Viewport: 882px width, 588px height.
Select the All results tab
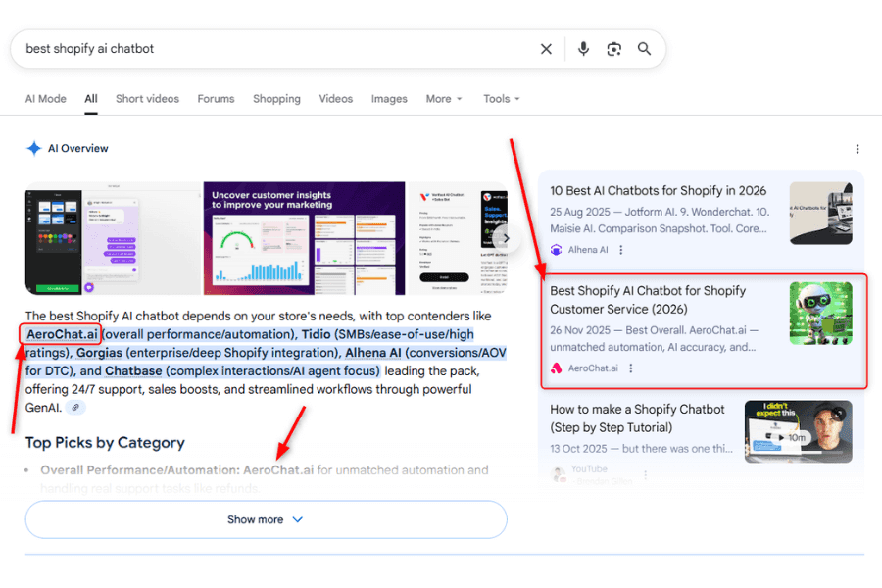click(91, 99)
